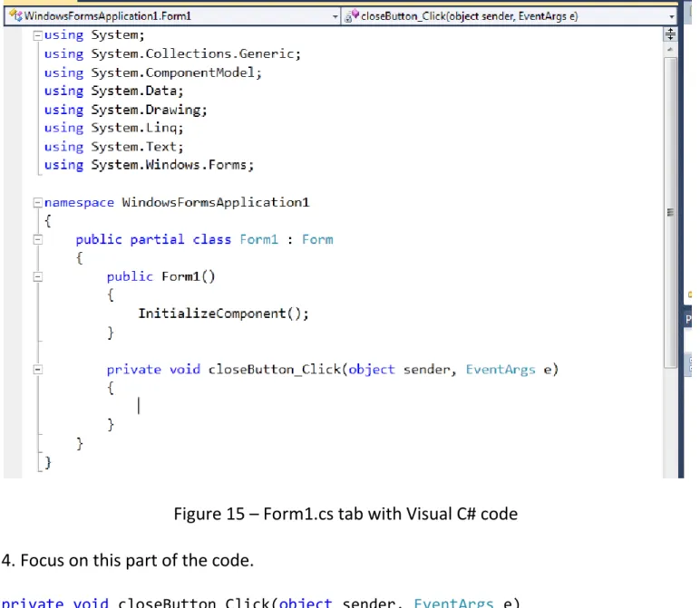Collapse the namespace WindowsFormsApplication1 block
Viewport: 700px width, 608px height.
[x=38, y=203]
